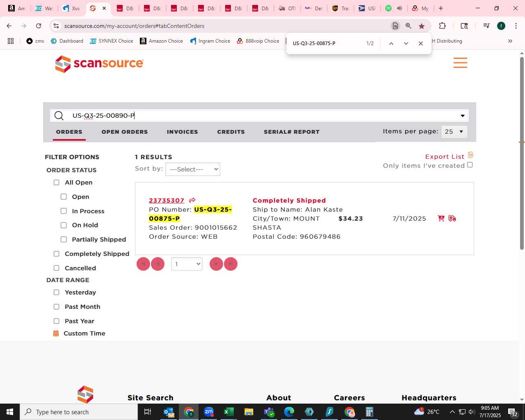Open the ScanSource hamburger menu
This screenshot has width=525, height=420.
click(460, 63)
